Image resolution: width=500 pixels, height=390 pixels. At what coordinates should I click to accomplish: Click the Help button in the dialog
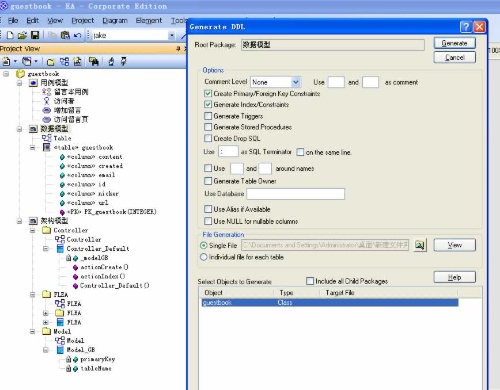[x=454, y=277]
